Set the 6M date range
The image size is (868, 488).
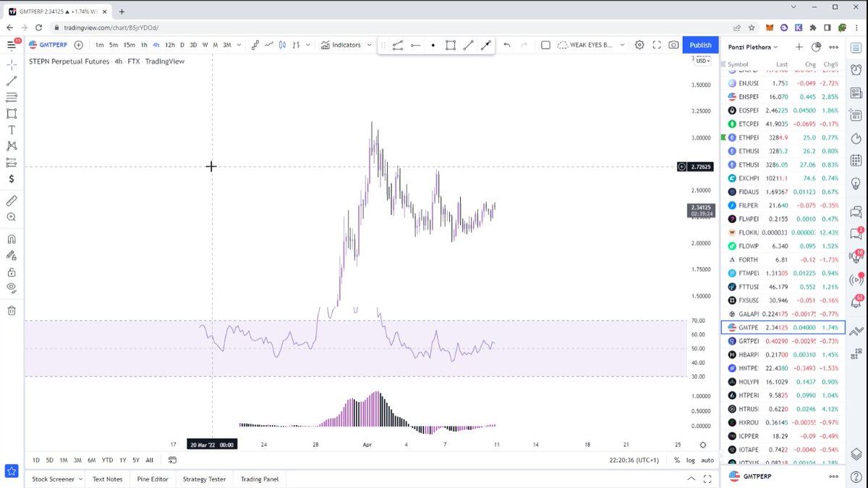(x=92, y=460)
